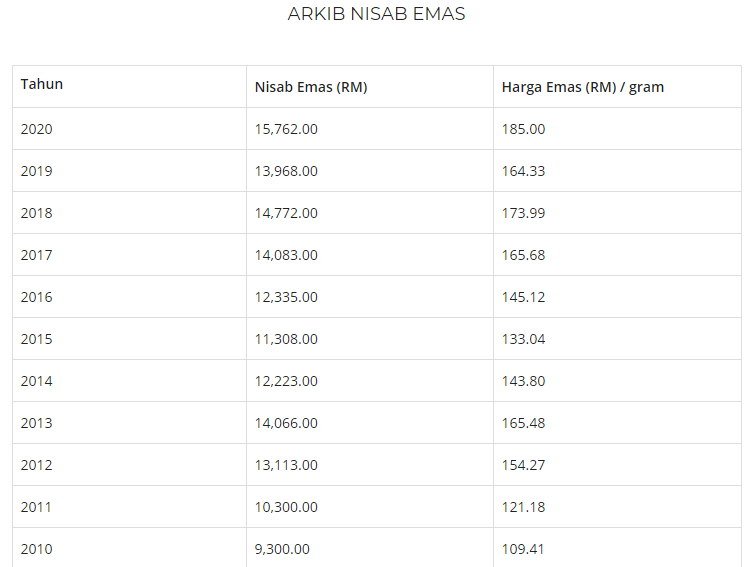Select the 2014 year cell
This screenshot has width=756, height=567.
37,381
